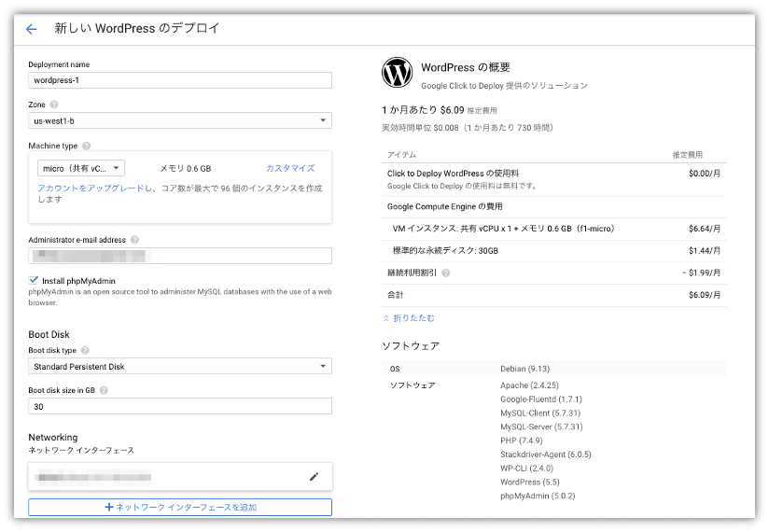Click the network interface row

pos(180,477)
